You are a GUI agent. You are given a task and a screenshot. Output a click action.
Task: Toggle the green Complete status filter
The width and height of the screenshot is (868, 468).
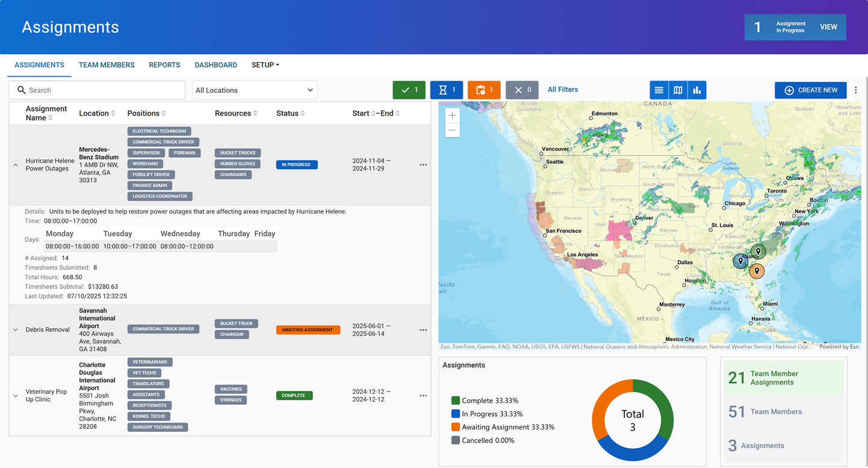click(x=409, y=89)
